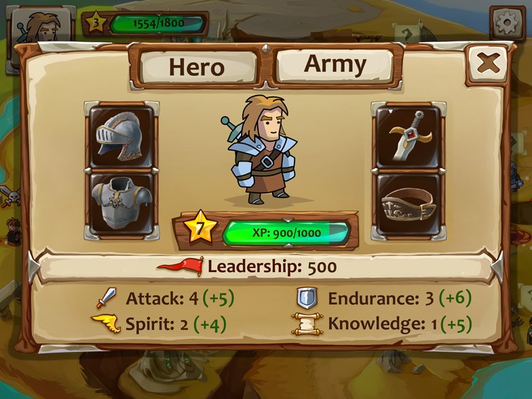Viewport: 532px width, 399px height.
Task: Click the 1554/1800 progress bar
Action: tap(157, 23)
